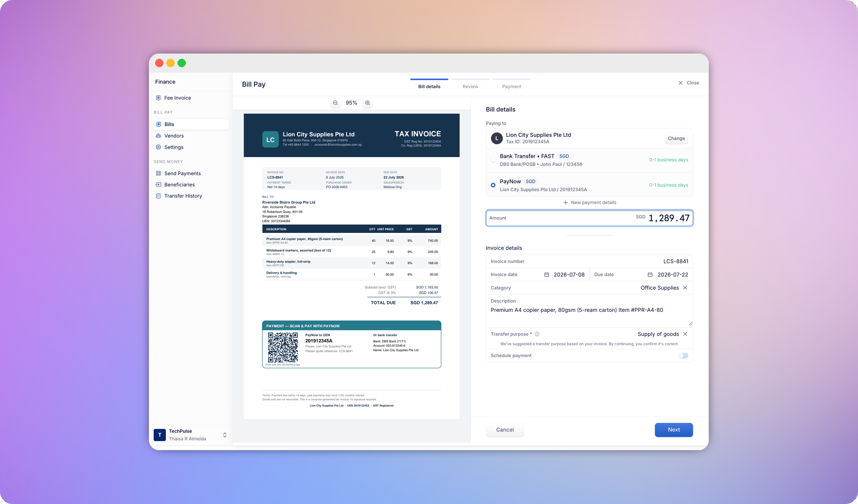Focus the Amount input field
The image size is (858, 504).
click(x=589, y=218)
